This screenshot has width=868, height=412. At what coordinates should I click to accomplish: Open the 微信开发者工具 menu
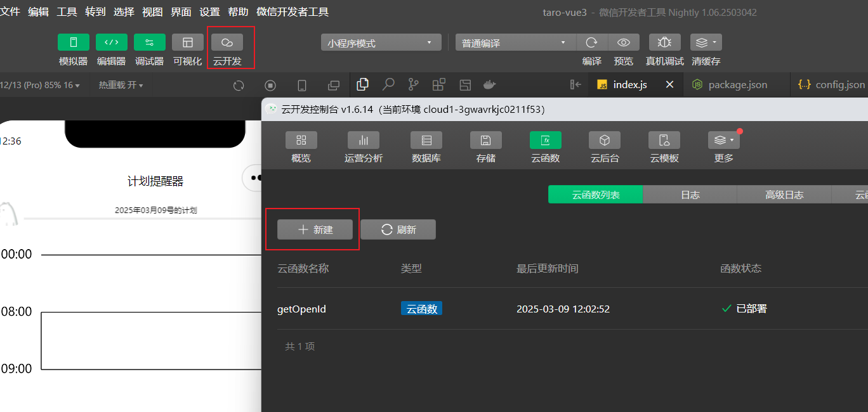(293, 12)
